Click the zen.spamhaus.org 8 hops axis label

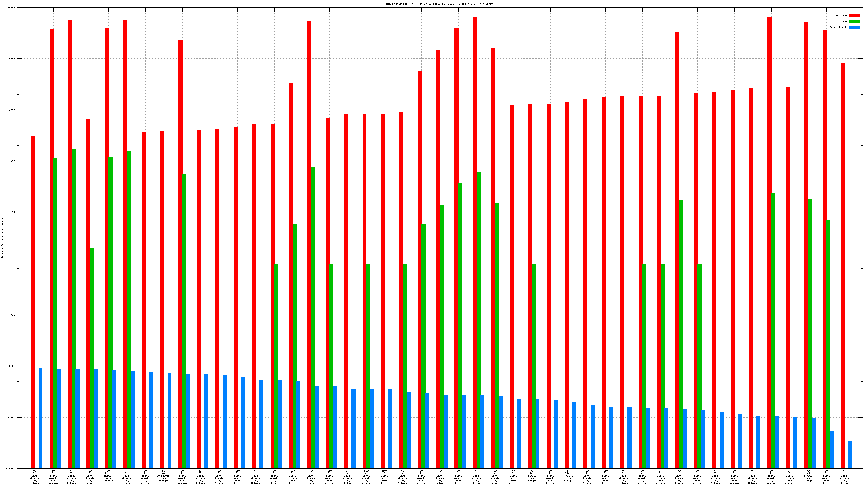pos(164,476)
